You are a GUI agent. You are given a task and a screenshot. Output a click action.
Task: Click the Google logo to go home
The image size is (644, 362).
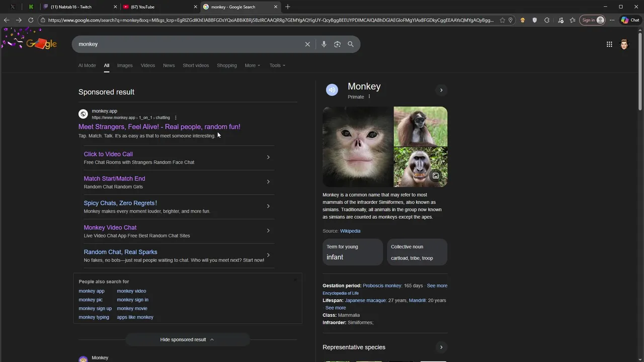click(41, 44)
